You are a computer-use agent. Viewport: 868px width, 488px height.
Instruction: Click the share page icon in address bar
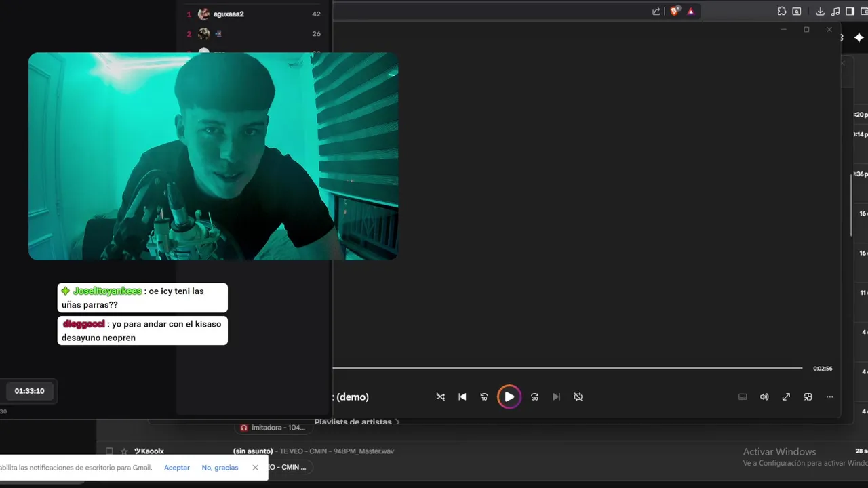[x=656, y=11]
